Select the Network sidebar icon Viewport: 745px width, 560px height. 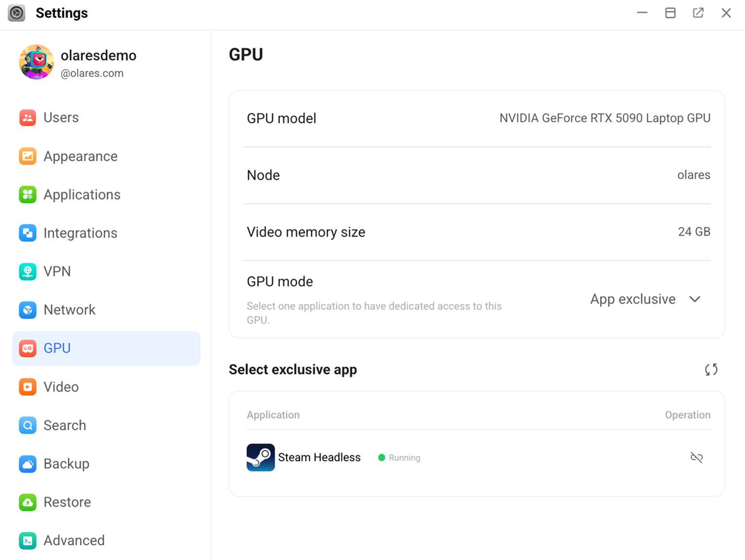click(28, 310)
